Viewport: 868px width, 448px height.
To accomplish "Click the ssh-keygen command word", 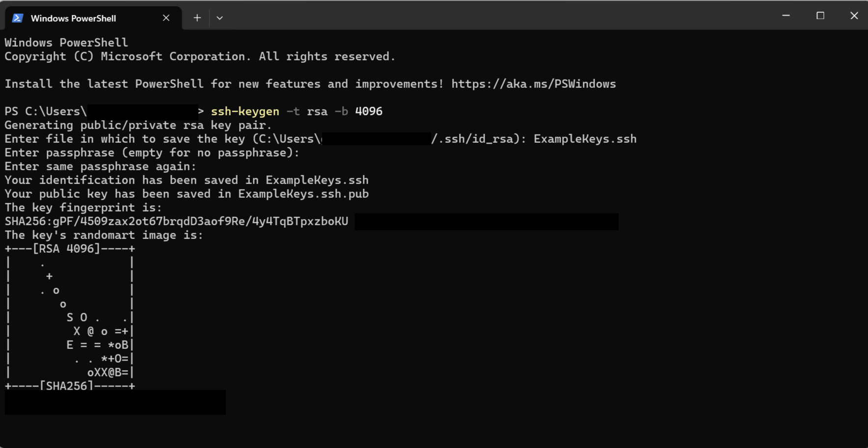I will point(244,111).
